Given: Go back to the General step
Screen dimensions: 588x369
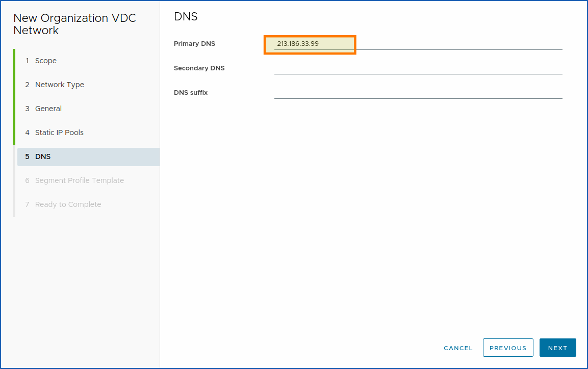Looking at the screenshot, I should coord(49,108).
